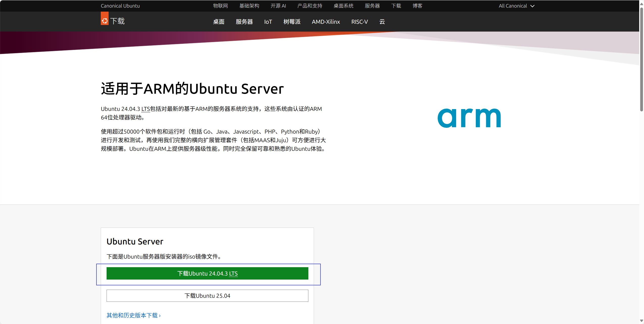
Task: Open the 开源 AI top menu
Action: (278, 6)
